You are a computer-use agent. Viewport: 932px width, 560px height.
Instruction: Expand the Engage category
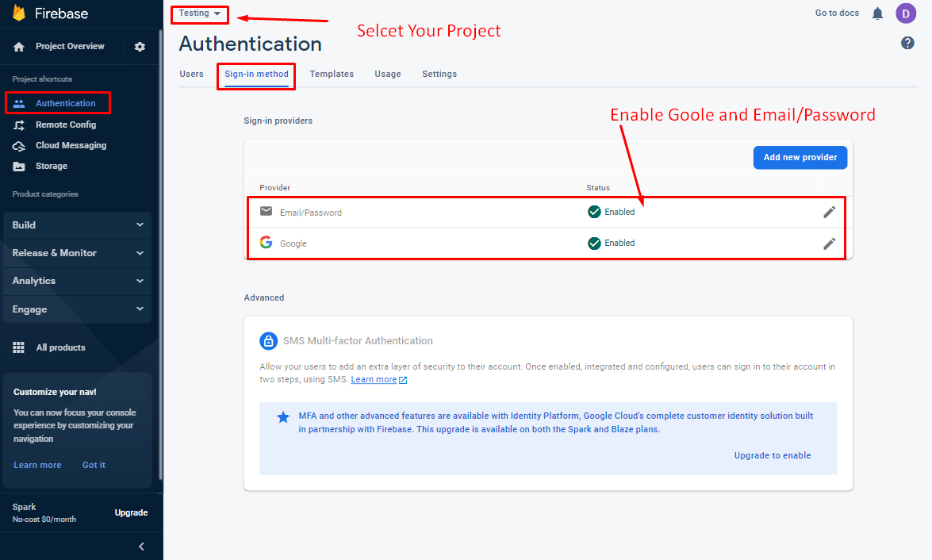point(77,309)
